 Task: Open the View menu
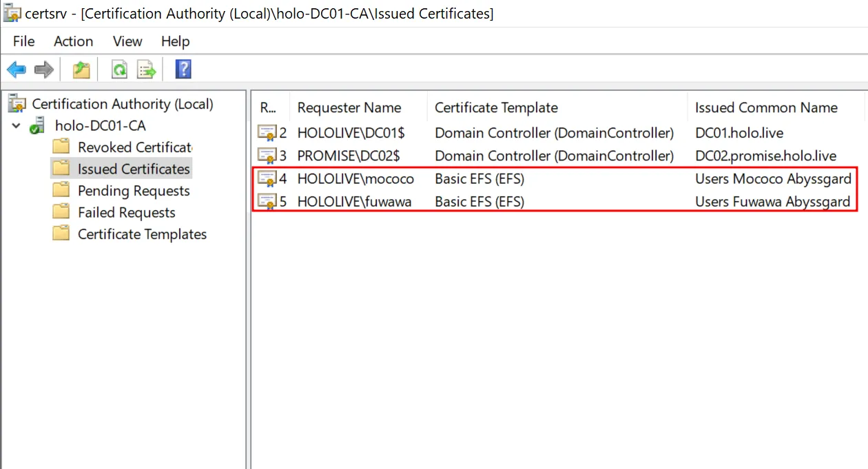click(x=127, y=41)
